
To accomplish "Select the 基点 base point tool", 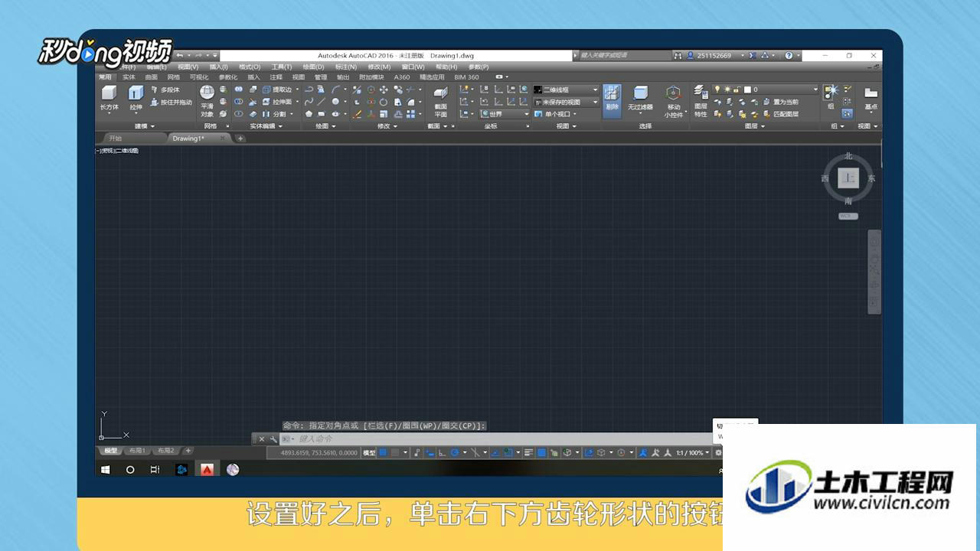I will point(871,98).
